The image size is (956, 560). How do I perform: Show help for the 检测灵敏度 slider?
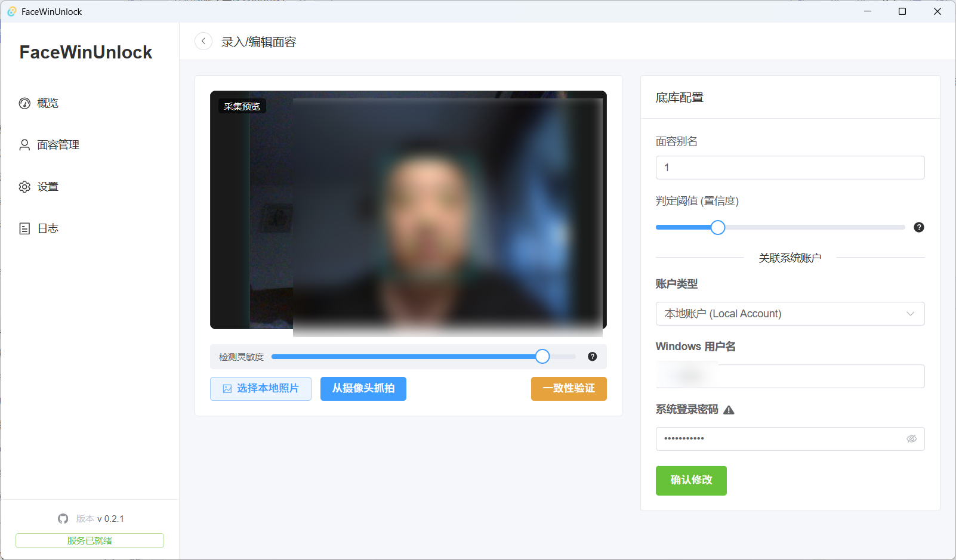(593, 357)
